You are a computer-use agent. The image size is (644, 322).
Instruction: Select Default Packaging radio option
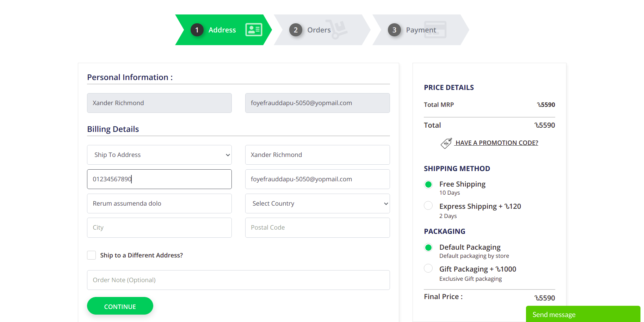click(x=428, y=248)
